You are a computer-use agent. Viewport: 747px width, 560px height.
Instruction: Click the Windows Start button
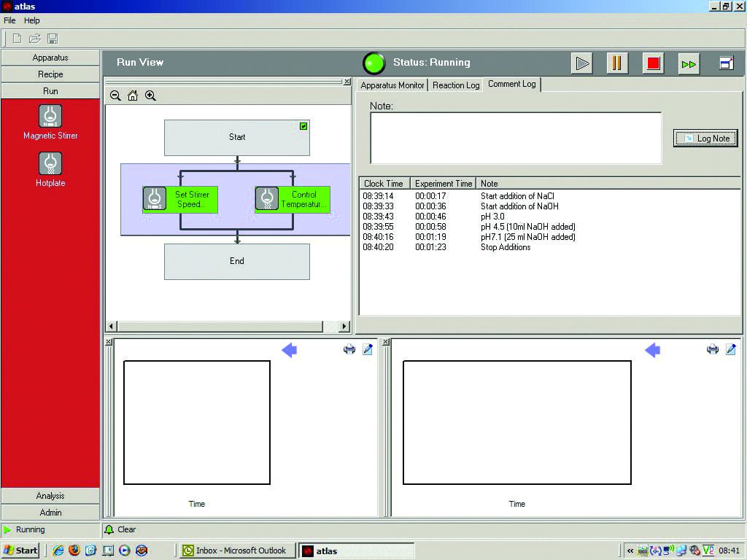coord(20,551)
